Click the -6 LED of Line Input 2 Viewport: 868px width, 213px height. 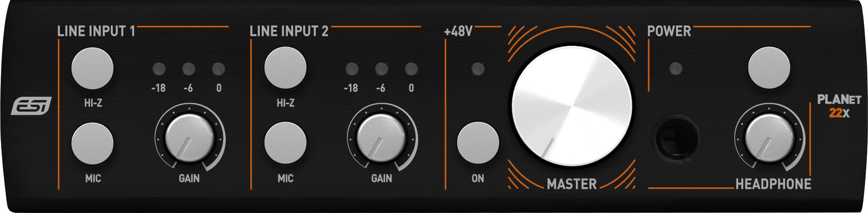coord(382,69)
